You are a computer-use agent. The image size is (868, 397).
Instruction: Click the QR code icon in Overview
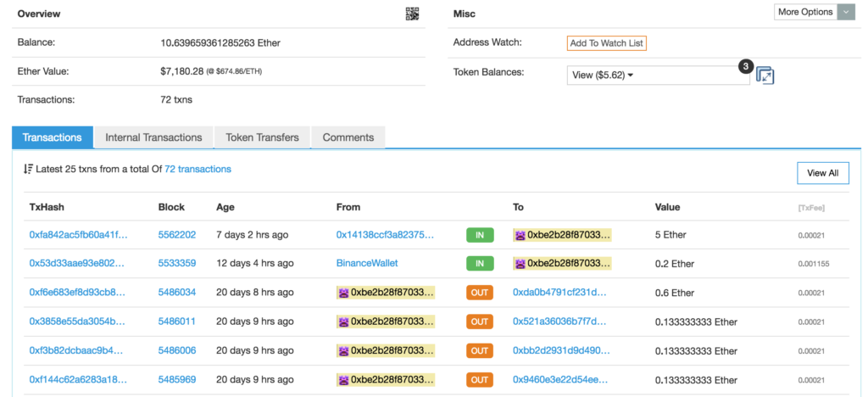pyautogui.click(x=413, y=14)
